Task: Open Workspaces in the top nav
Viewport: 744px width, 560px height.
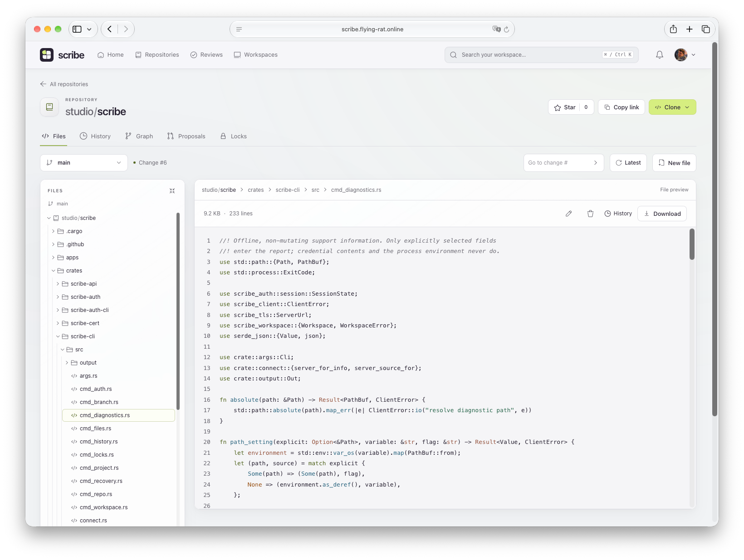Action: [x=255, y=55]
